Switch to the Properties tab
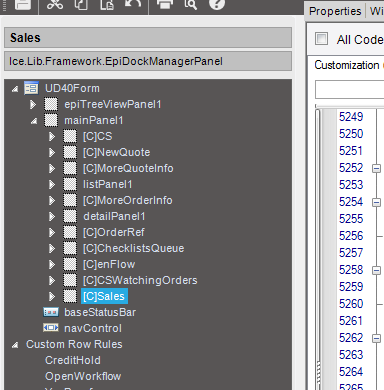The height and width of the screenshot is (390, 384). click(x=335, y=11)
